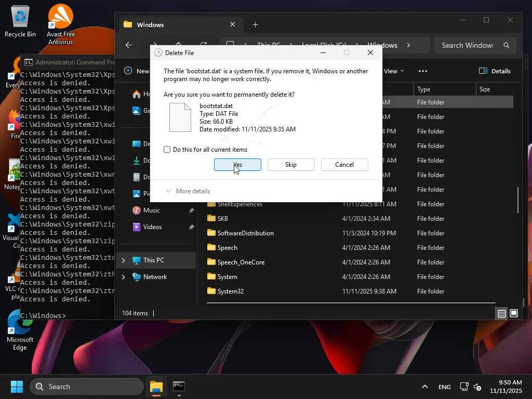This screenshot has width=532, height=399.
Task: Open ENG language indicator
Action: (x=445, y=387)
